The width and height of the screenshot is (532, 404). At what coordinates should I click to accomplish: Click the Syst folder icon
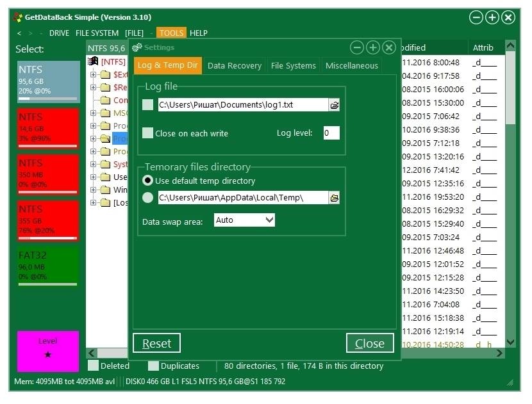coord(106,165)
